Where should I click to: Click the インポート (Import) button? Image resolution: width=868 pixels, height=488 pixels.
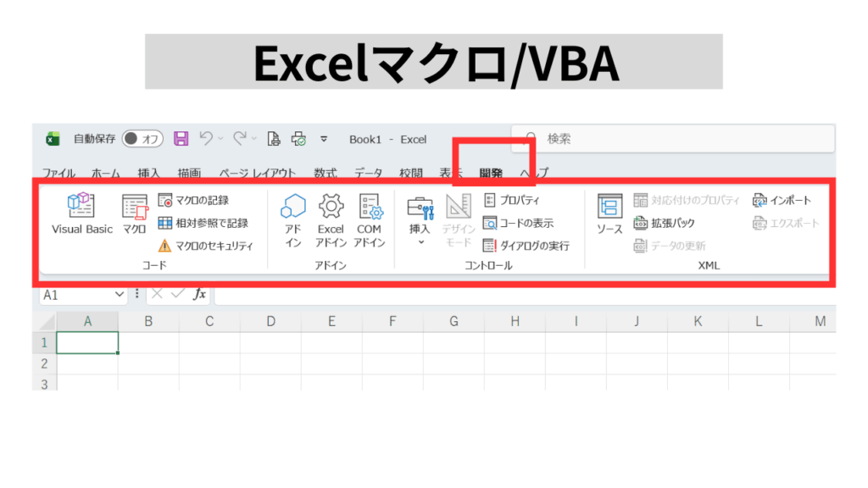[782, 201]
